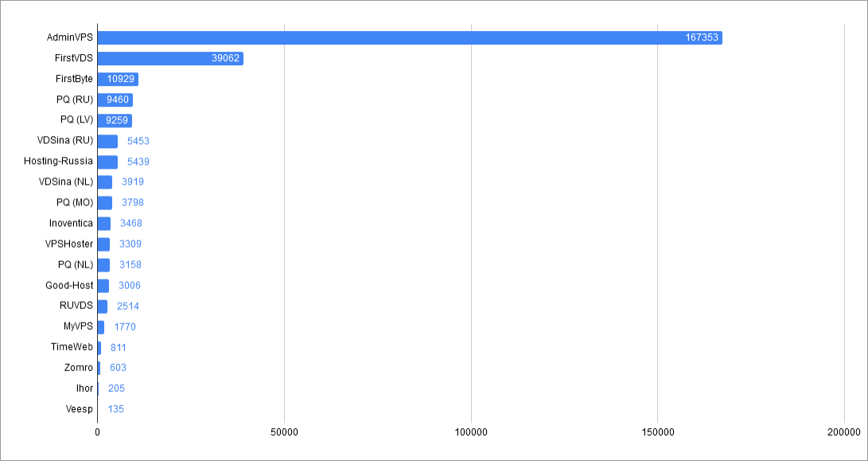Select the 150000 axis tick label
This screenshot has width=868, height=461.
click(658, 432)
